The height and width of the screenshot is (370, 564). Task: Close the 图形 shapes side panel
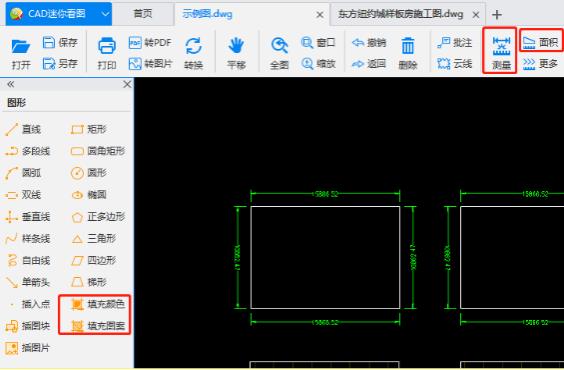point(127,84)
